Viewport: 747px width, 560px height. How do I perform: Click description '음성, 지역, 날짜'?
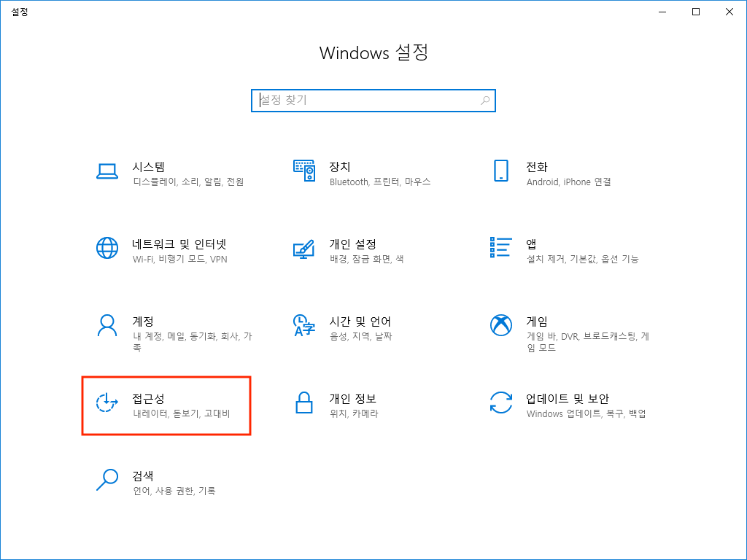click(360, 336)
